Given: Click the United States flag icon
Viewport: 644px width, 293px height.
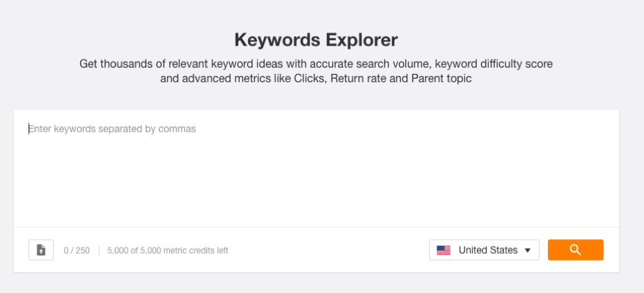Looking at the screenshot, I should pyautogui.click(x=444, y=250).
